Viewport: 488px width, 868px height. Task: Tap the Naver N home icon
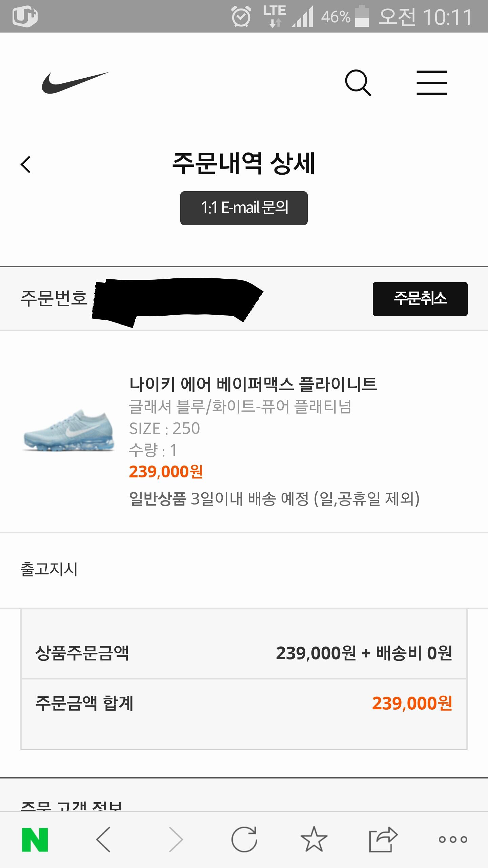(35, 840)
